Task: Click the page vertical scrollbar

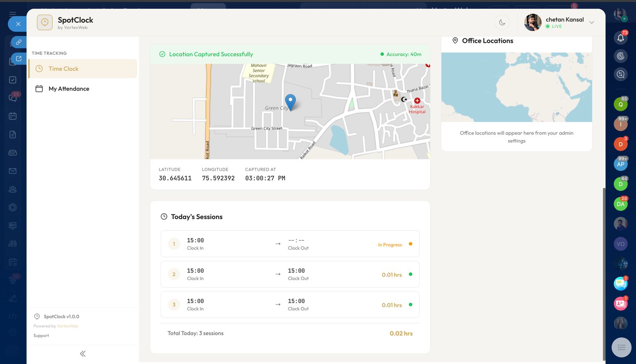Action: [604, 274]
